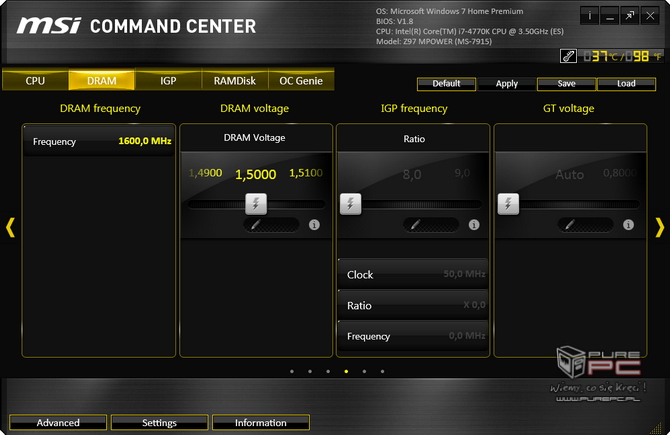The height and width of the screenshot is (435, 670).
Task: Close the Command Center window
Action: coord(650,16)
